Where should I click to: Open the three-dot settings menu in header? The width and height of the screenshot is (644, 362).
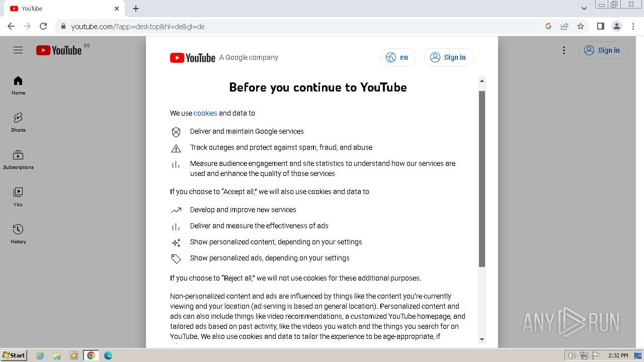(564, 50)
